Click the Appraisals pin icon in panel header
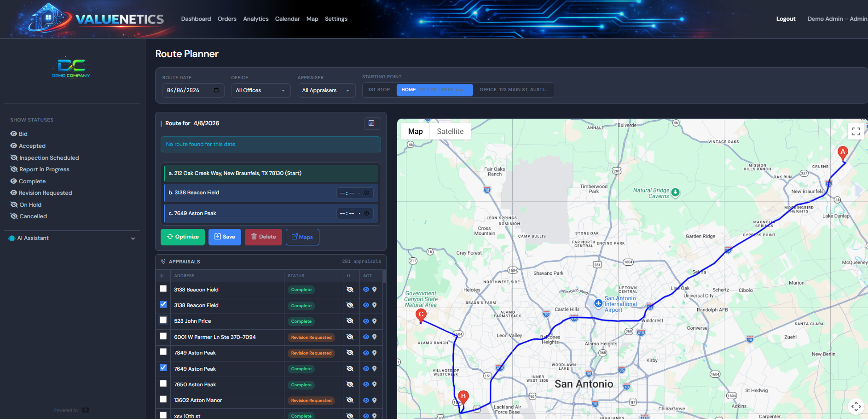This screenshot has width=868, height=419. tap(163, 261)
